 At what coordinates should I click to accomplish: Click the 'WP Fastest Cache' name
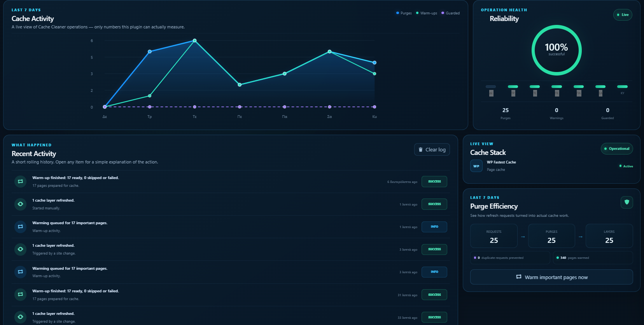coord(501,162)
